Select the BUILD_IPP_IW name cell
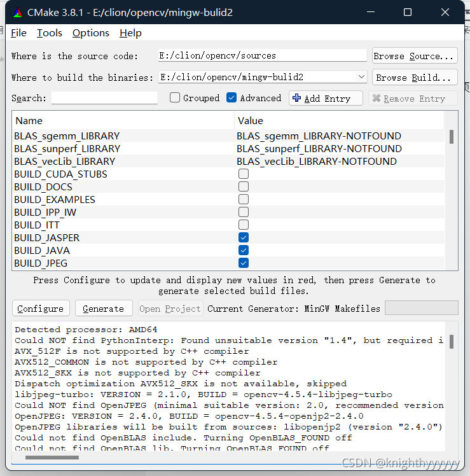 coord(123,212)
